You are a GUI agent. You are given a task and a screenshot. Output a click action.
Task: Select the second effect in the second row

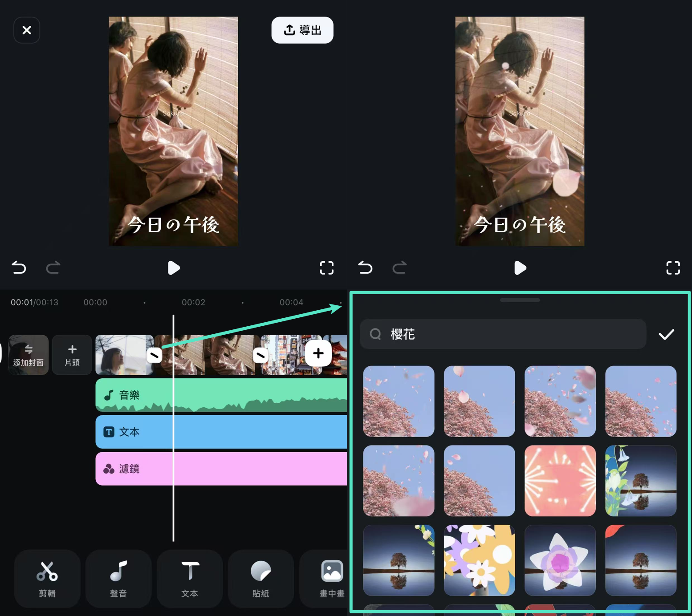tap(479, 481)
